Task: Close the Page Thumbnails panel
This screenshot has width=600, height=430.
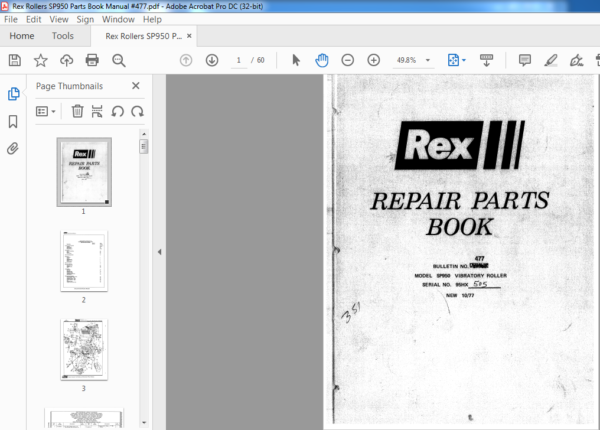Action: click(136, 86)
